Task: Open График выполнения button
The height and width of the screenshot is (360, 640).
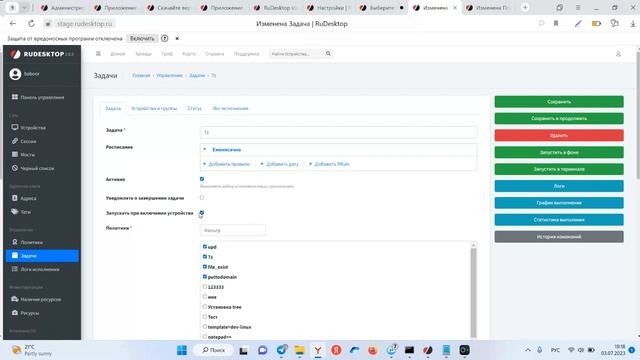Action: click(x=559, y=203)
